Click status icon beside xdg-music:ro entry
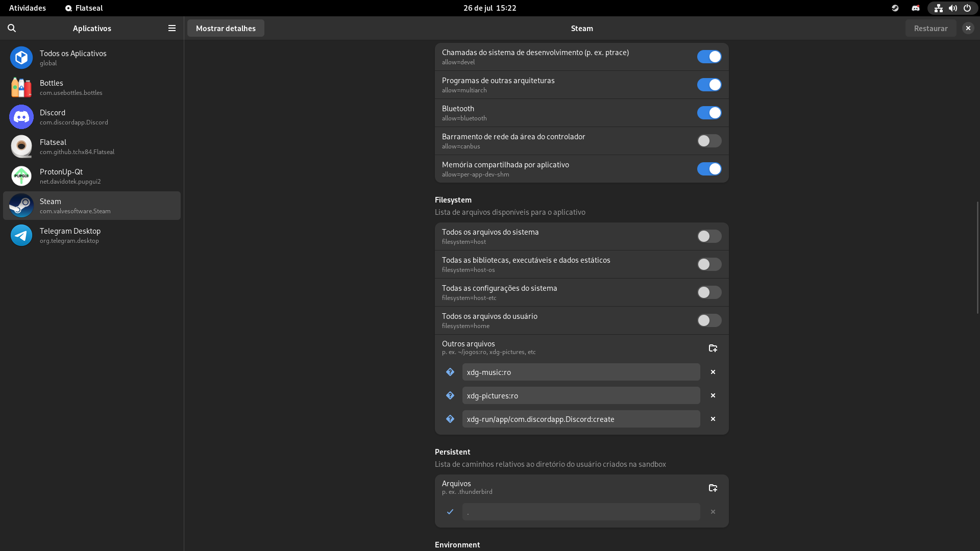The height and width of the screenshot is (551, 980). tap(450, 372)
